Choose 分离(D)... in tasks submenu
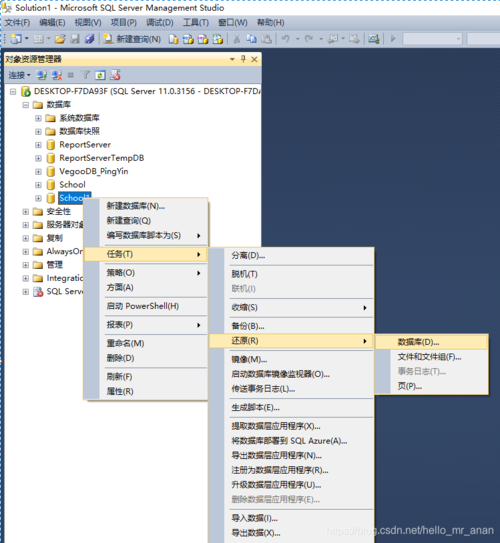Viewport: 500px width, 543px height. point(292,256)
